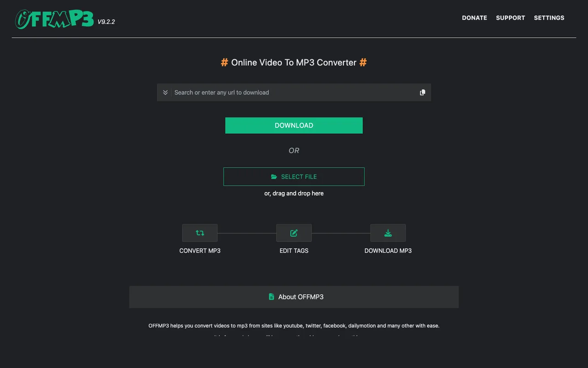Image resolution: width=588 pixels, height=368 pixels.
Task: Expand the double-chevron in the search bar
Action: [165, 92]
